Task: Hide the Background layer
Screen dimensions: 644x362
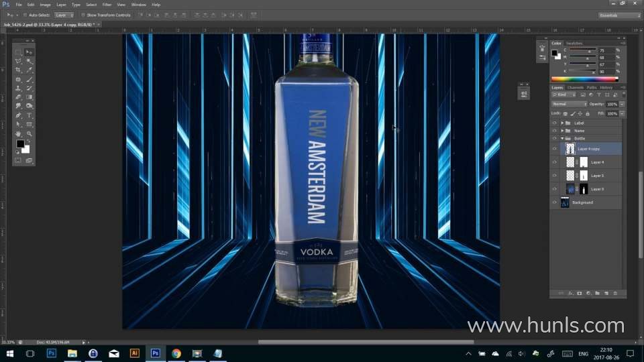Action: point(555,202)
